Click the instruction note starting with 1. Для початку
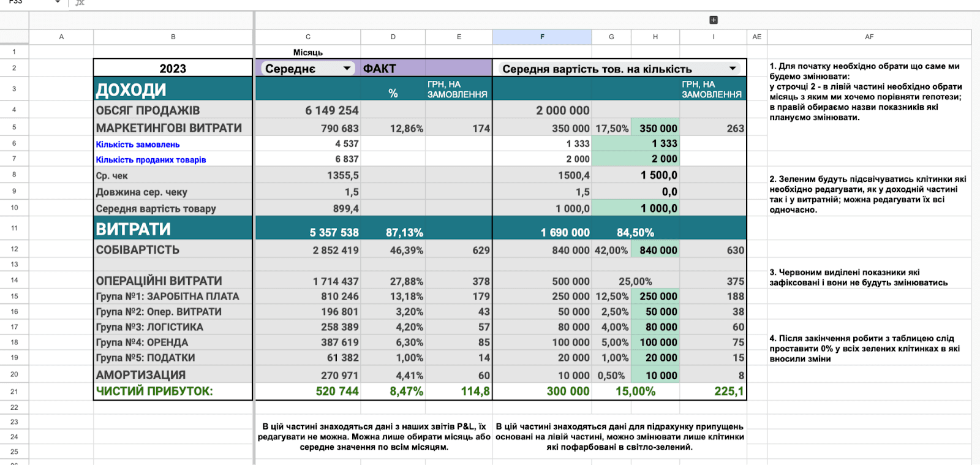 [866, 91]
